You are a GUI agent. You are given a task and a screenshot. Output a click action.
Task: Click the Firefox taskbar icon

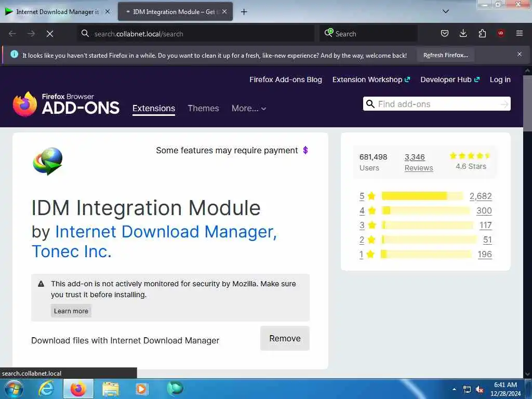[78, 389]
